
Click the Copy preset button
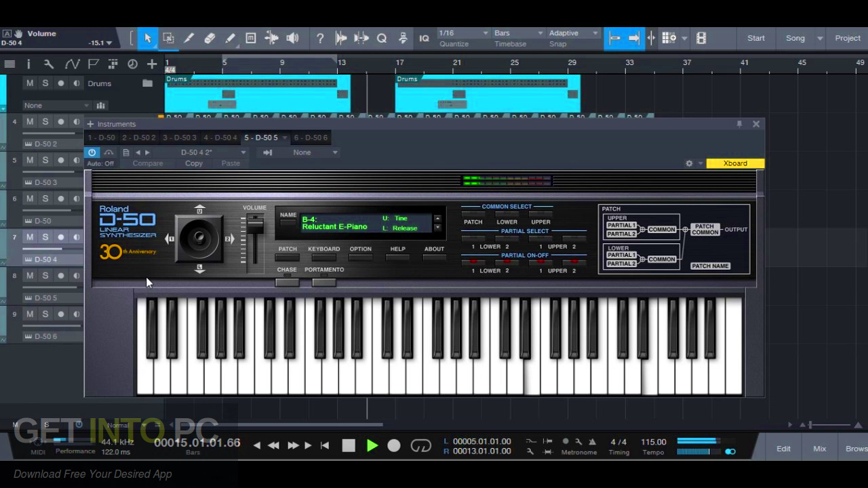(x=194, y=163)
